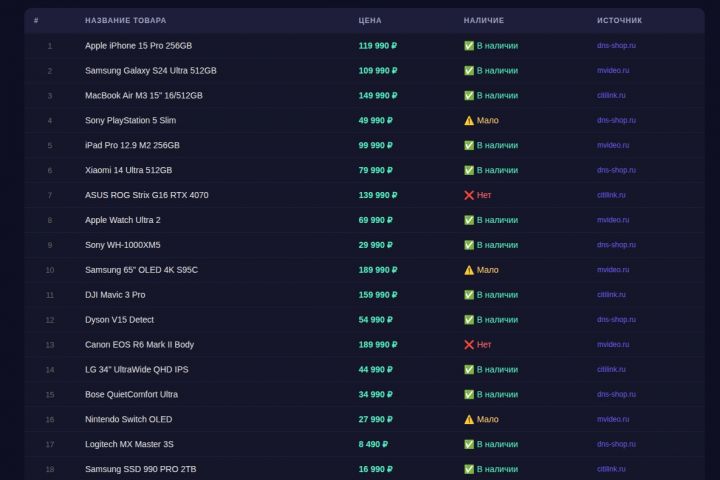
Task: Open mvideo.ru link for iPad Pro 12.9
Action: (x=613, y=145)
